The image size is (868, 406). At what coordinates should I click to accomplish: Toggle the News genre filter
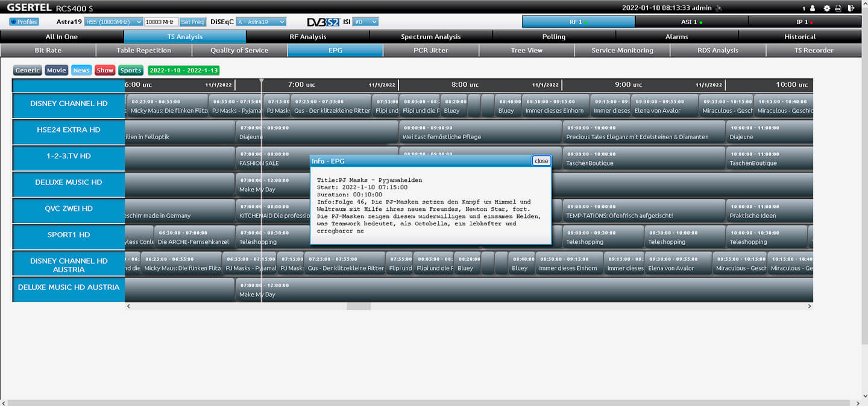point(81,70)
